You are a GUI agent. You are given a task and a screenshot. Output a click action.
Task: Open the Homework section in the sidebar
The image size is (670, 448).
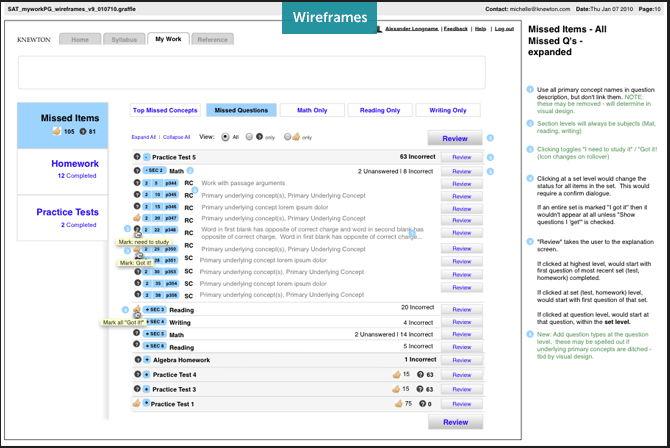click(62, 167)
